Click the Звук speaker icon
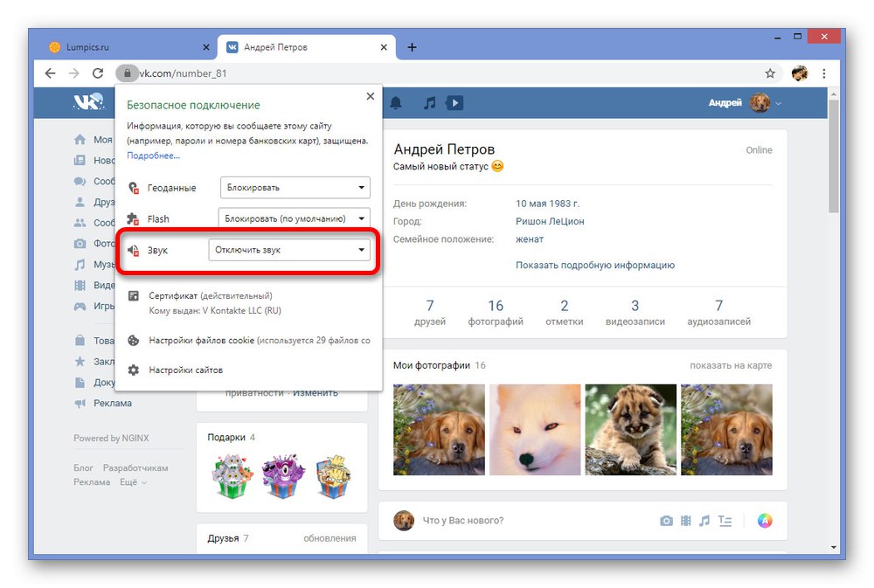The height and width of the screenshot is (588, 874). coord(133,250)
